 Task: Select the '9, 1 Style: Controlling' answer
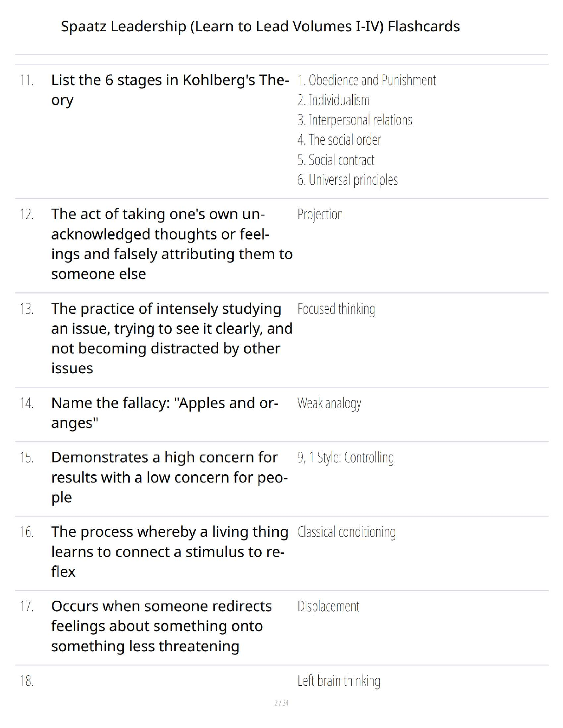point(345,458)
